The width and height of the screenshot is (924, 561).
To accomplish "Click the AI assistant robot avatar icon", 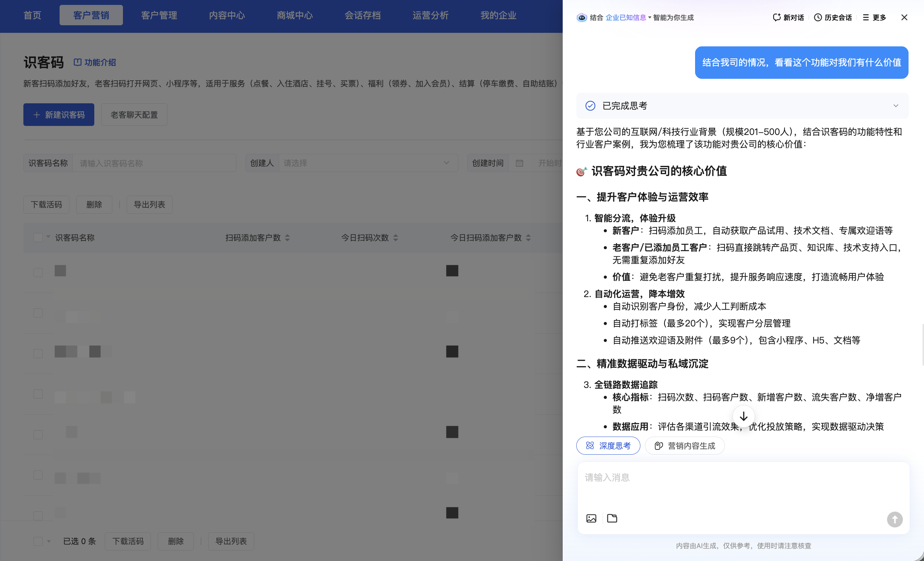I will tap(582, 17).
